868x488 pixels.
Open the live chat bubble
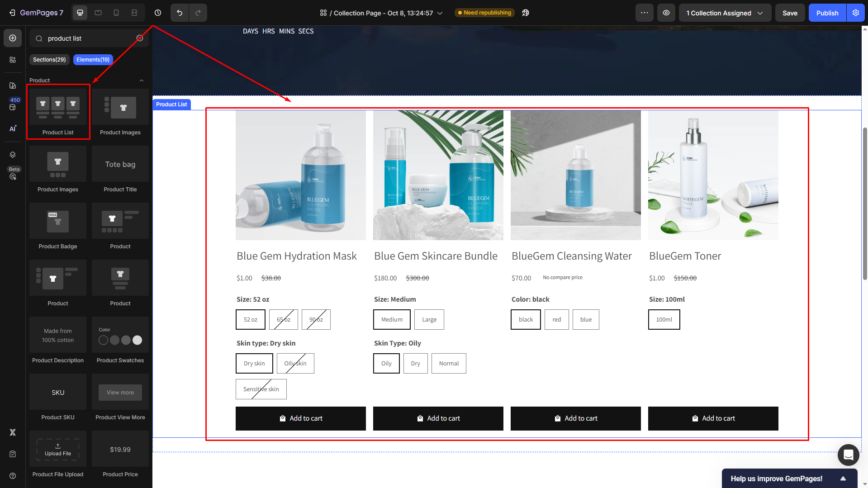coord(848,455)
